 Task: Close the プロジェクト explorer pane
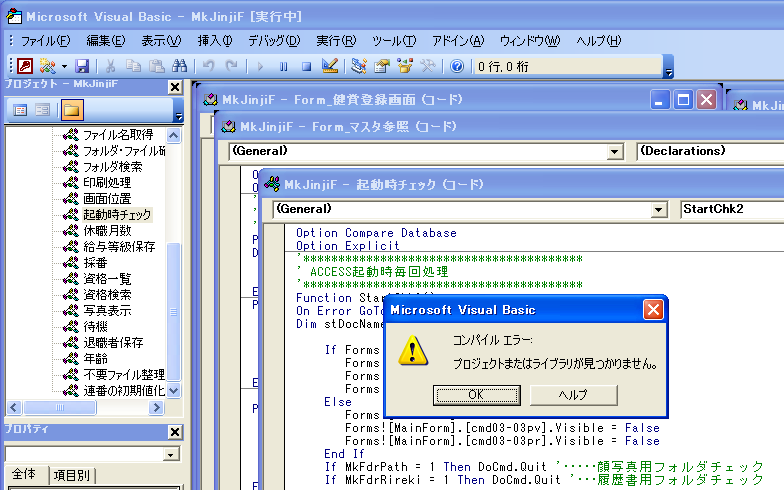(174, 87)
